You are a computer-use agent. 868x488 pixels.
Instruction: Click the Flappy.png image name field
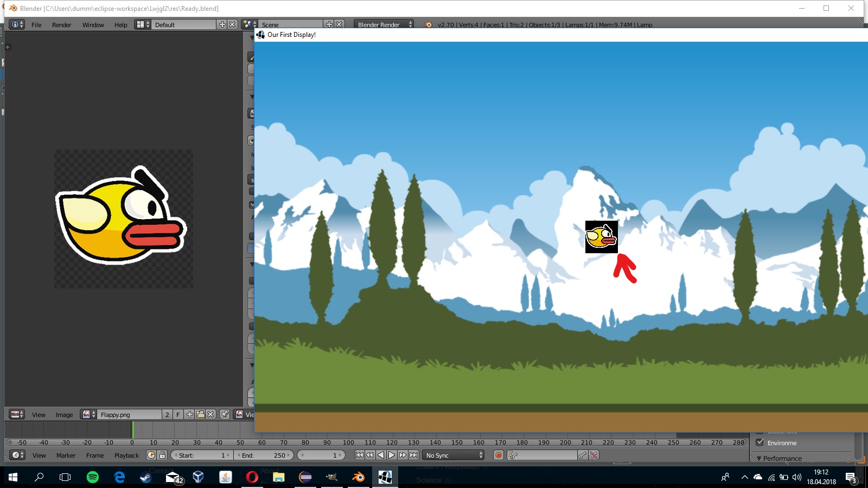click(130, 414)
